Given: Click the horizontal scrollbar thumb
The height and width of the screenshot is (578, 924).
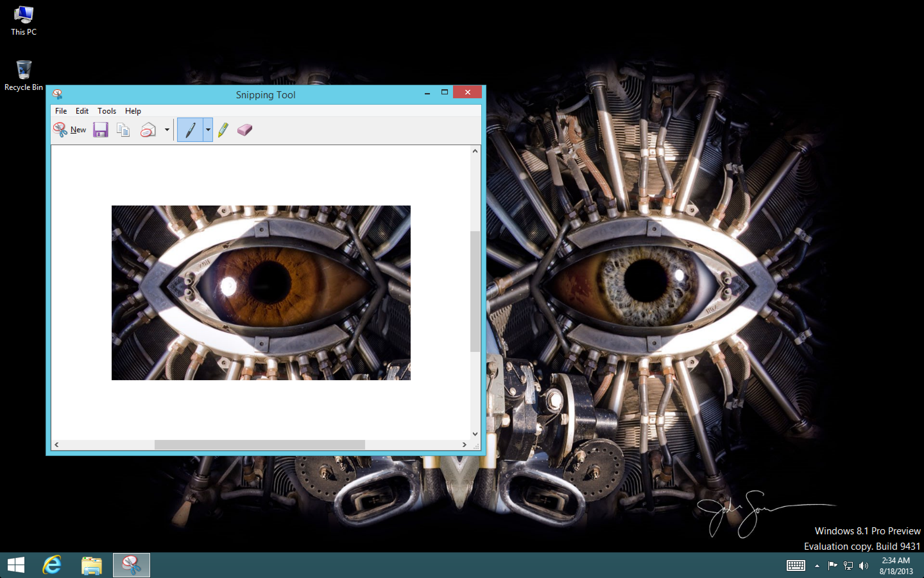Looking at the screenshot, I should pyautogui.click(x=260, y=445).
